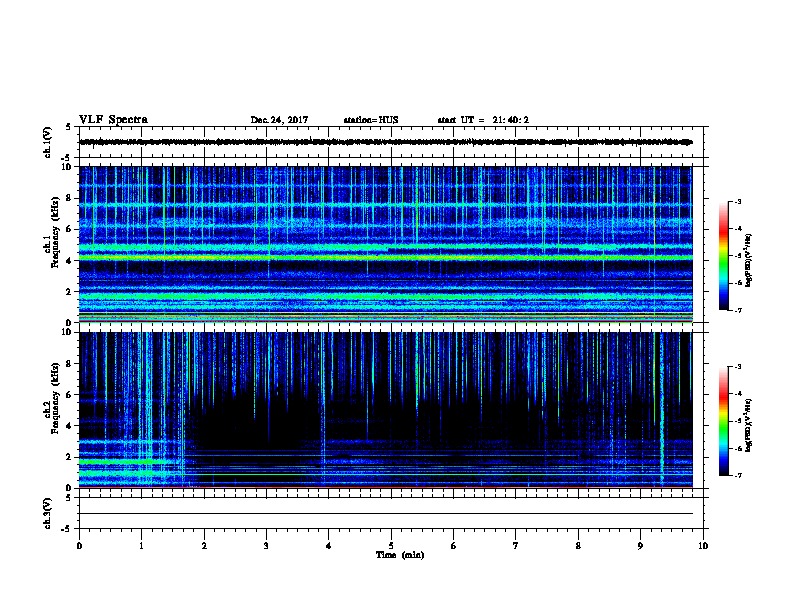792x612 pixels.
Task: Click the ch.1 color scale log(PSD) unit label
Action: coord(748,260)
